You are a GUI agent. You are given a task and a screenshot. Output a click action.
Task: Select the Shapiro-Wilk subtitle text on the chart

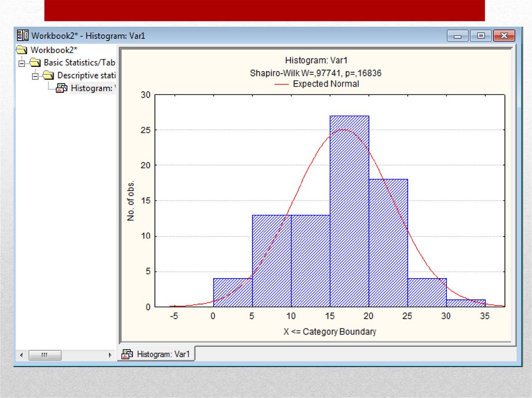click(315, 73)
